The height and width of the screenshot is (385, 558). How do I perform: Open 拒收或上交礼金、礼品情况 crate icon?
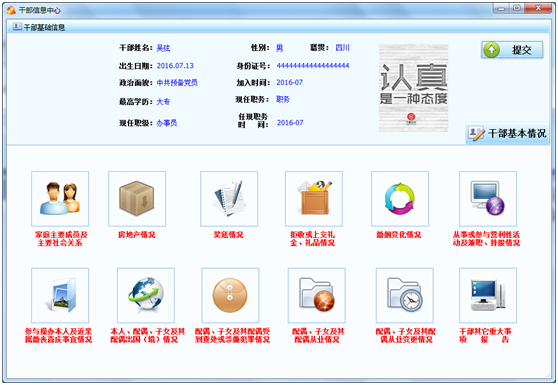314,199
